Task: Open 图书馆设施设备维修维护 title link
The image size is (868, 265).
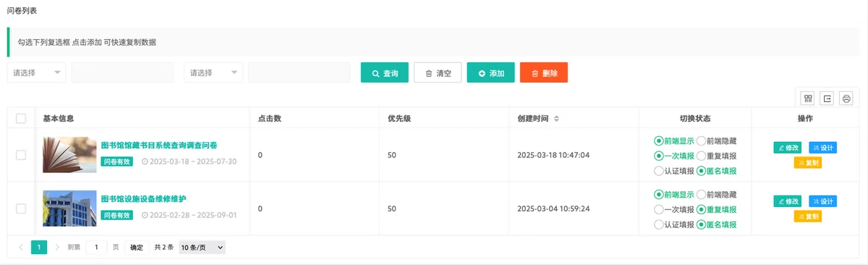Action: [x=144, y=198]
